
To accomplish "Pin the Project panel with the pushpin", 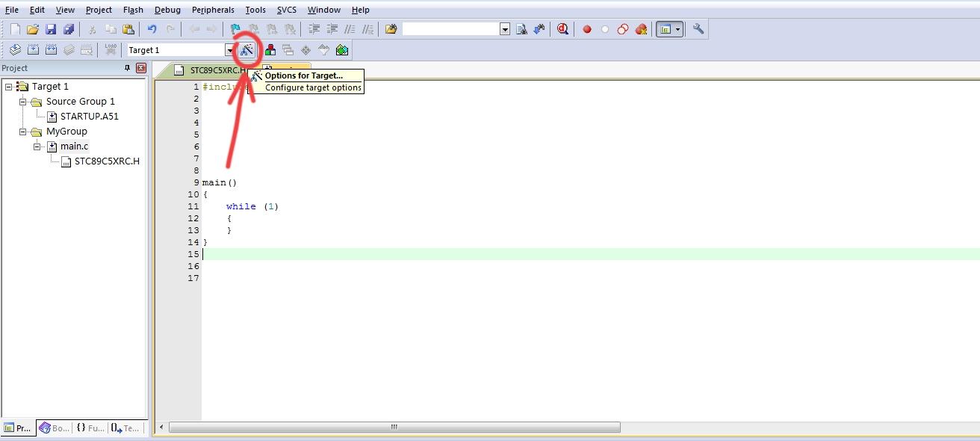I will coord(127,68).
